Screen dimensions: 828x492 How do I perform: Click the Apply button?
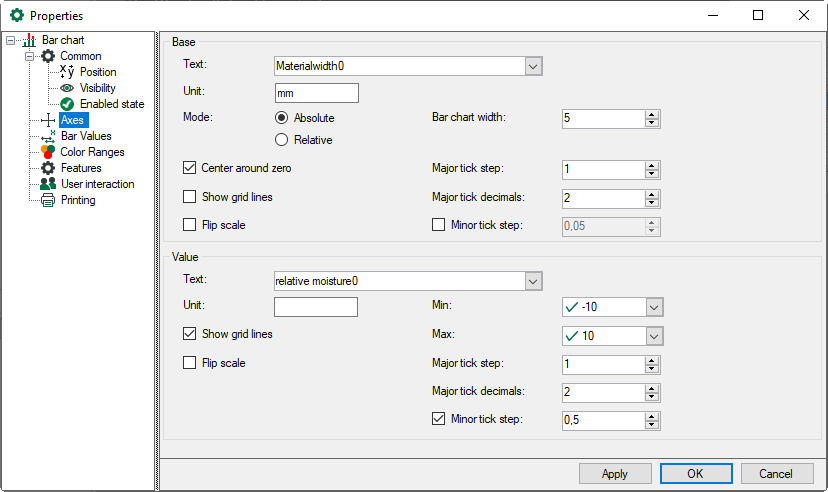tap(615, 473)
